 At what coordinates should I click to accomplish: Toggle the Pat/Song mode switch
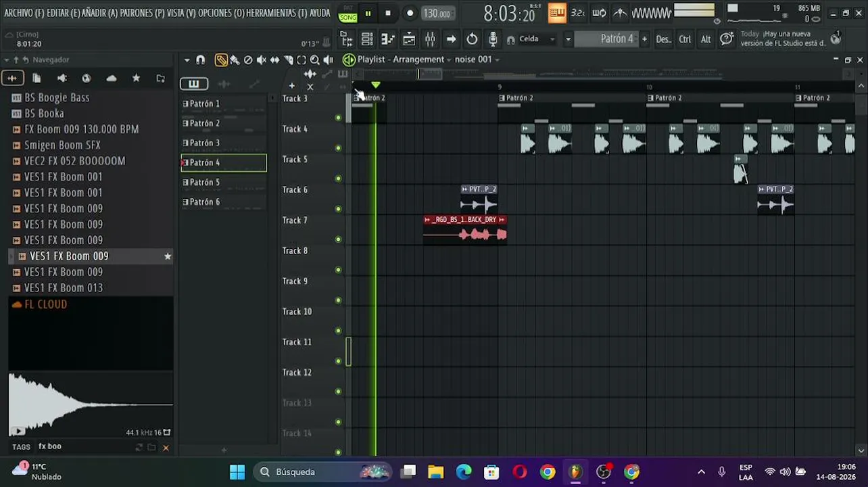[x=347, y=14]
